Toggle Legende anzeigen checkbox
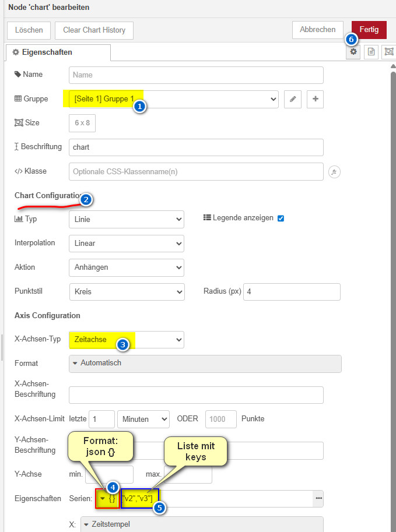Screen dimensions: 396x532 point(281,219)
